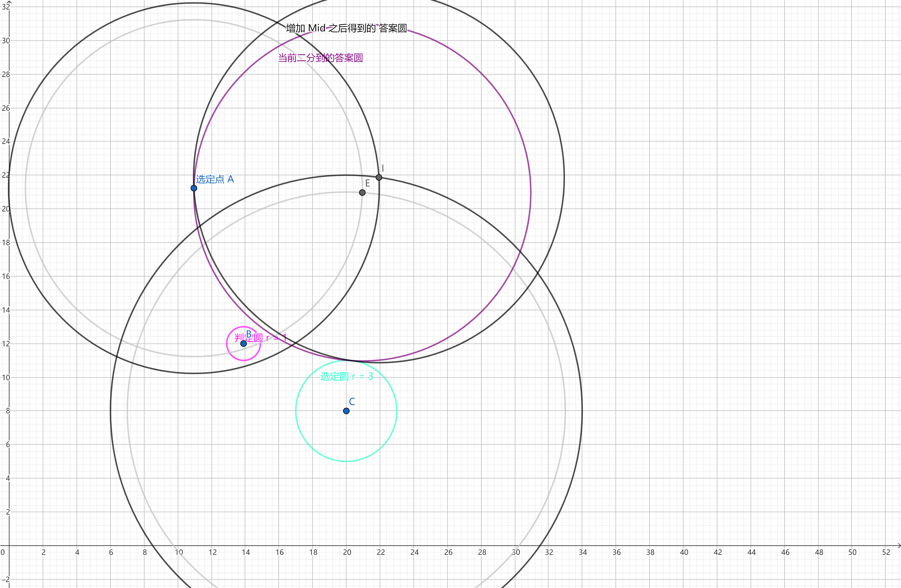Click x-axis tick label 36

point(616,552)
